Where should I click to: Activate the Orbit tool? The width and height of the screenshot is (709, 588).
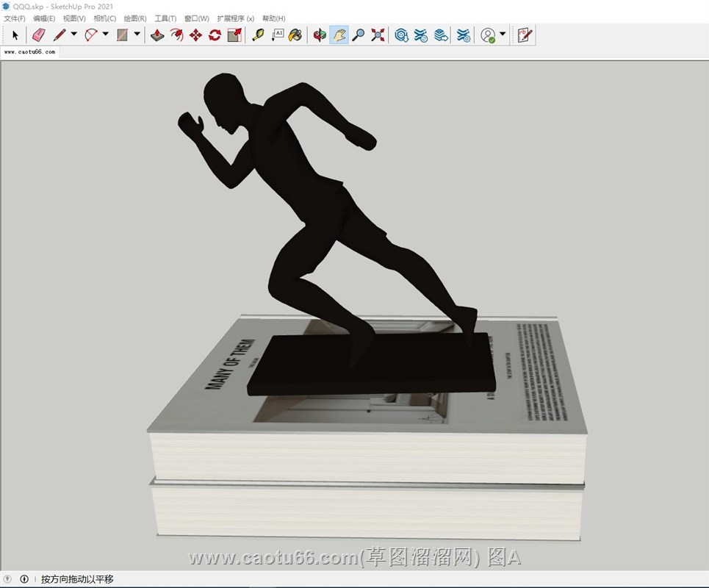coord(320,35)
